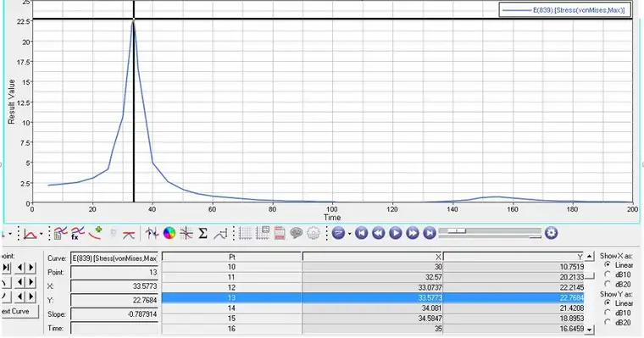The image size is (644, 338).
Task: Click the Sigma summation math icon
Action: (203, 233)
